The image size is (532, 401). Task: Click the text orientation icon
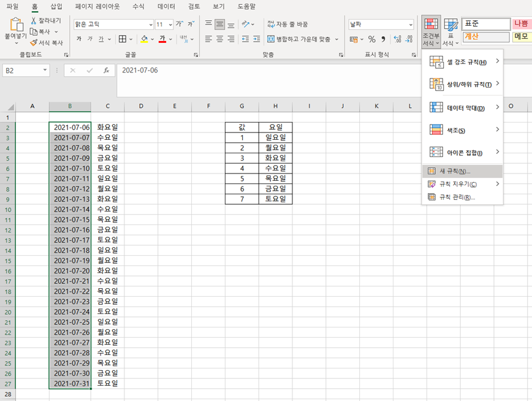click(246, 24)
